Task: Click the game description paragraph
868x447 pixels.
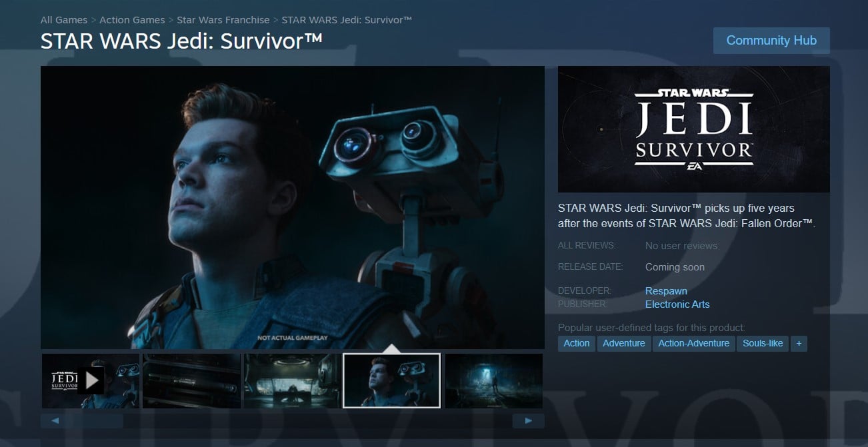Action: [687, 216]
